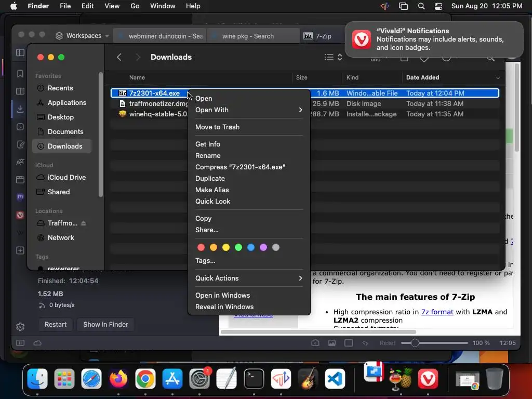This screenshot has width=532, height=399.
Task: Click the tab tiling icon in status bar
Action: coord(349,343)
